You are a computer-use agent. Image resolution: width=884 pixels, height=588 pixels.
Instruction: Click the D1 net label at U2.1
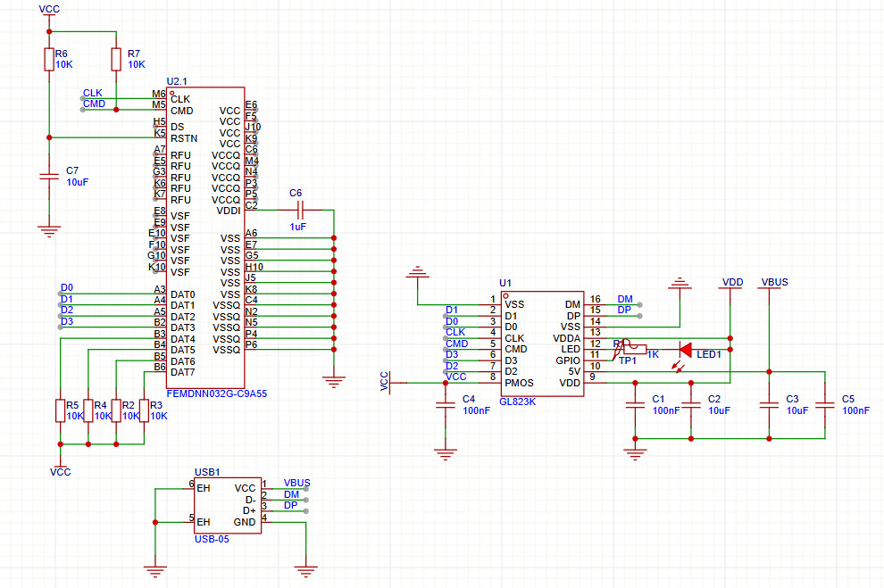click(67, 299)
